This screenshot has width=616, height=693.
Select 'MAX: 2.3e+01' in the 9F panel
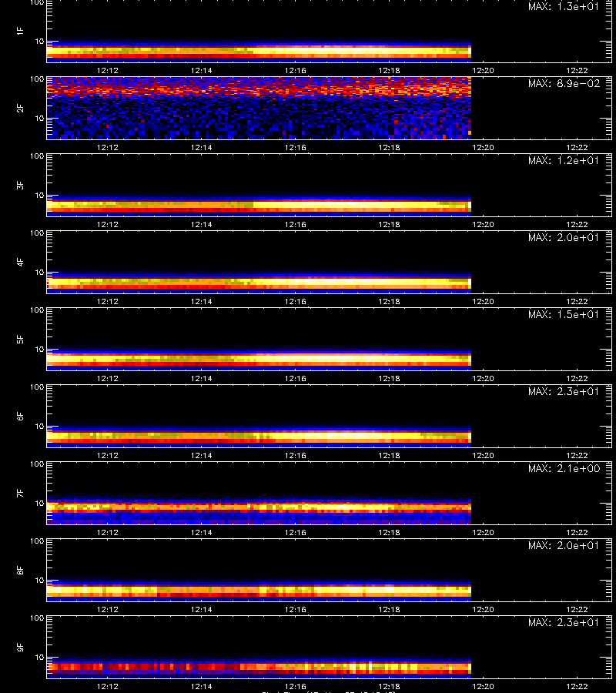tap(564, 622)
